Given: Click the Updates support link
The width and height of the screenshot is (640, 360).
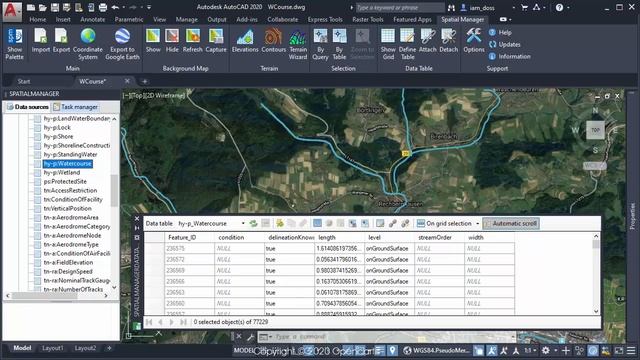Looking at the screenshot, I should coord(505,44).
